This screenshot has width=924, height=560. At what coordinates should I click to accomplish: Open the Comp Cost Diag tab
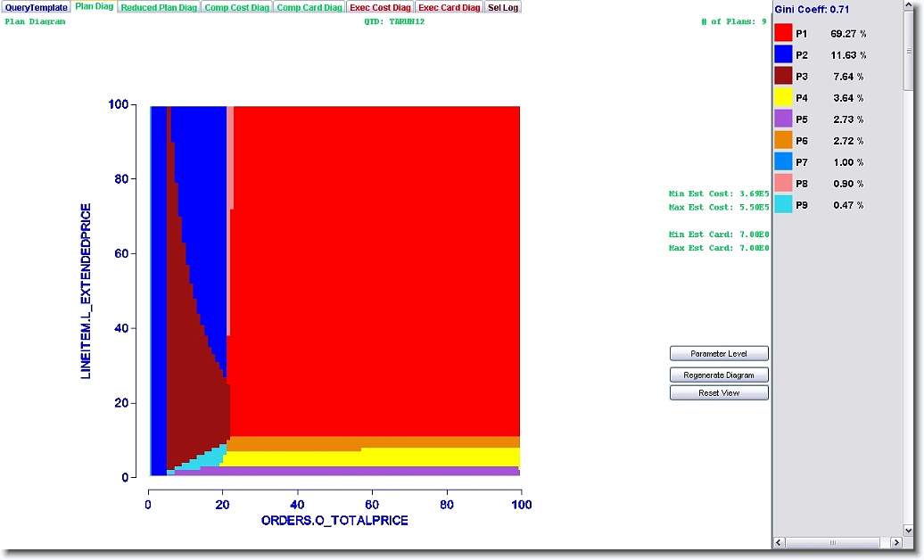coord(236,7)
